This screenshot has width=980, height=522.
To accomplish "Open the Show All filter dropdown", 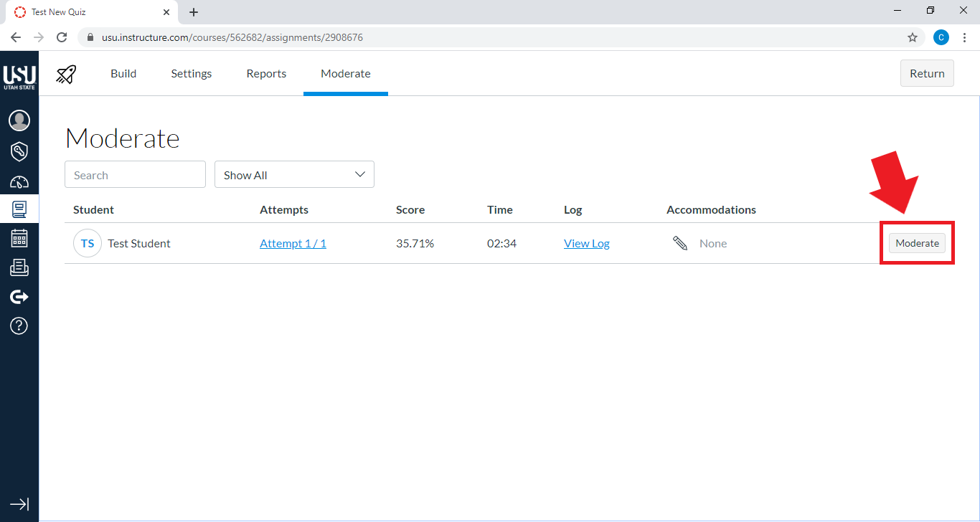I will [294, 175].
